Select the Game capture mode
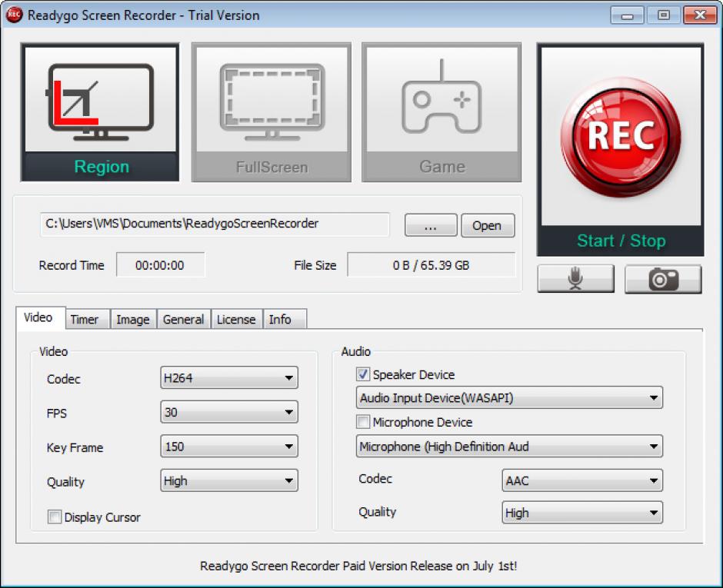 [x=441, y=112]
